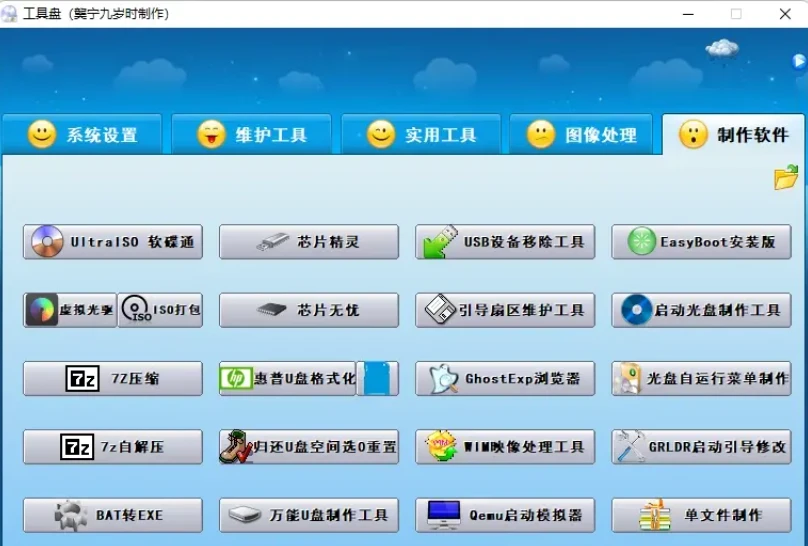Click the tongue-out emoji on 维护工具 tab
Screen dimensions: 808x546
pyautogui.click(x=211, y=134)
